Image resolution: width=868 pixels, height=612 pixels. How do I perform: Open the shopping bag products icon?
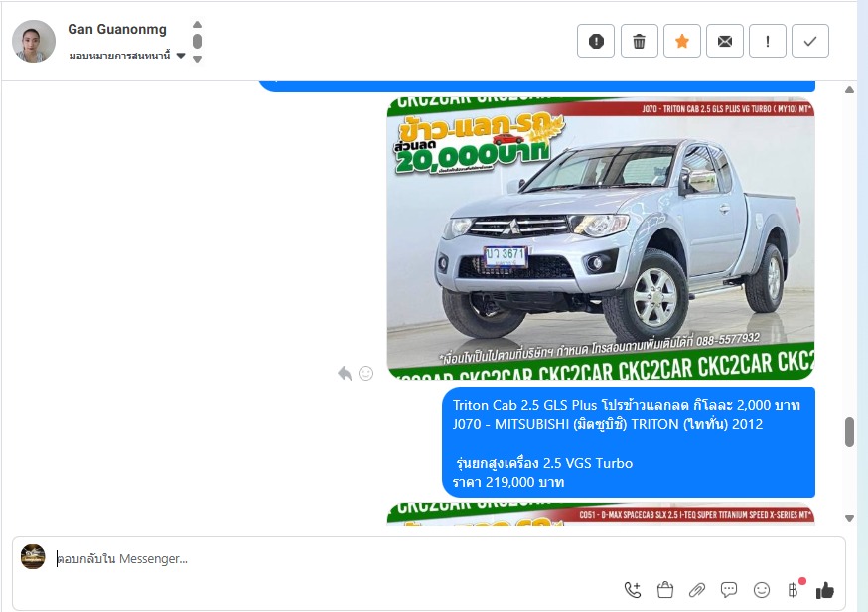pos(664,590)
